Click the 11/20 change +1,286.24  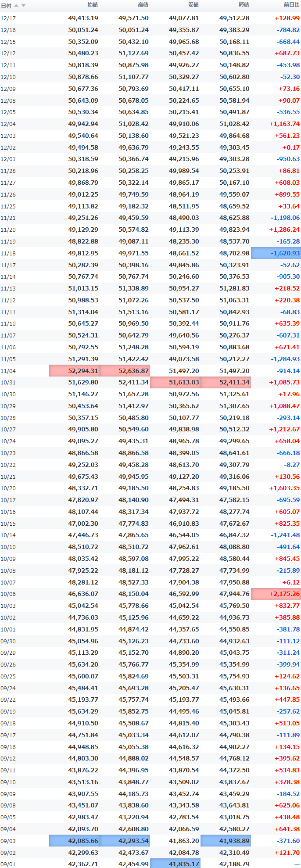click(x=284, y=230)
